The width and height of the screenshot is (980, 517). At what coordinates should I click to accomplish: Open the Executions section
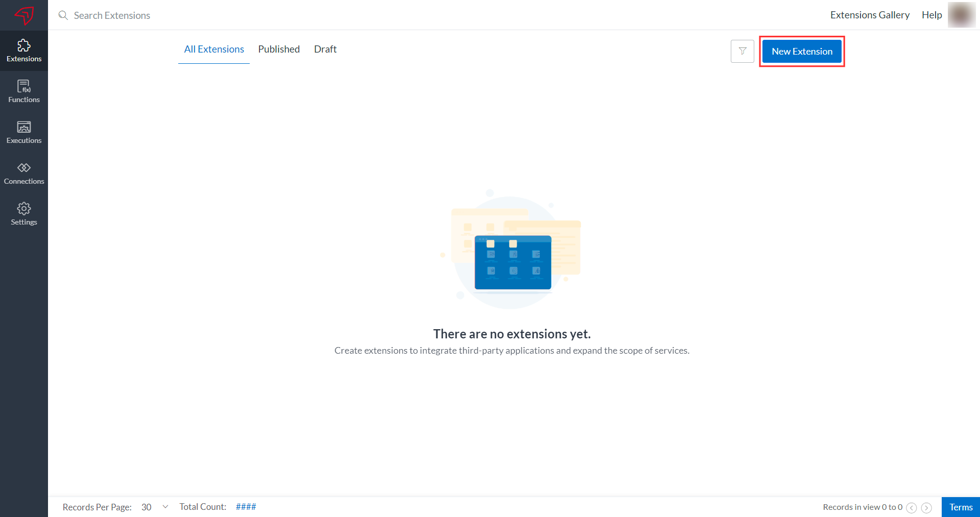24,132
